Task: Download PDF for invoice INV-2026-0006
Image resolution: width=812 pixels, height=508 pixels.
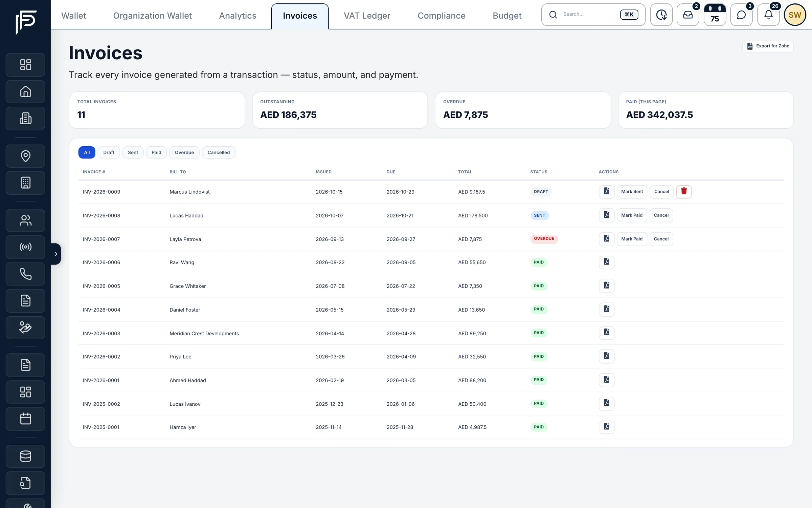Action: (x=607, y=262)
